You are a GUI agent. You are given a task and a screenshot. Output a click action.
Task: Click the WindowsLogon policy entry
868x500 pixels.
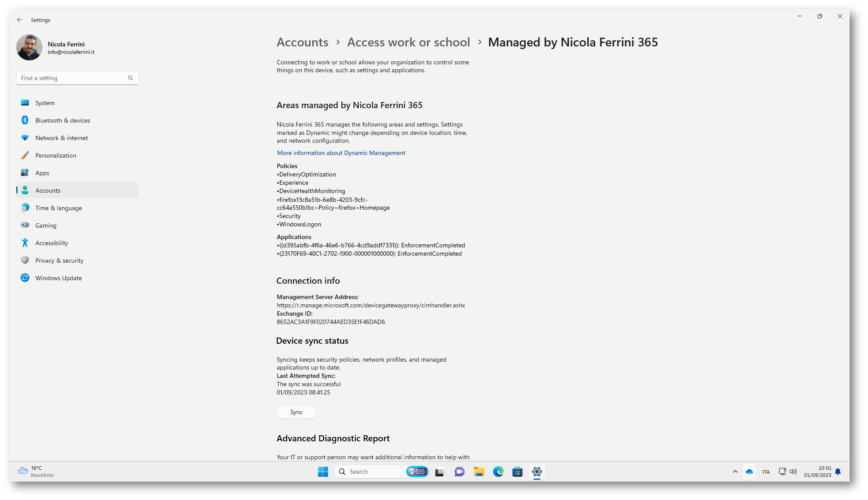pyautogui.click(x=299, y=224)
